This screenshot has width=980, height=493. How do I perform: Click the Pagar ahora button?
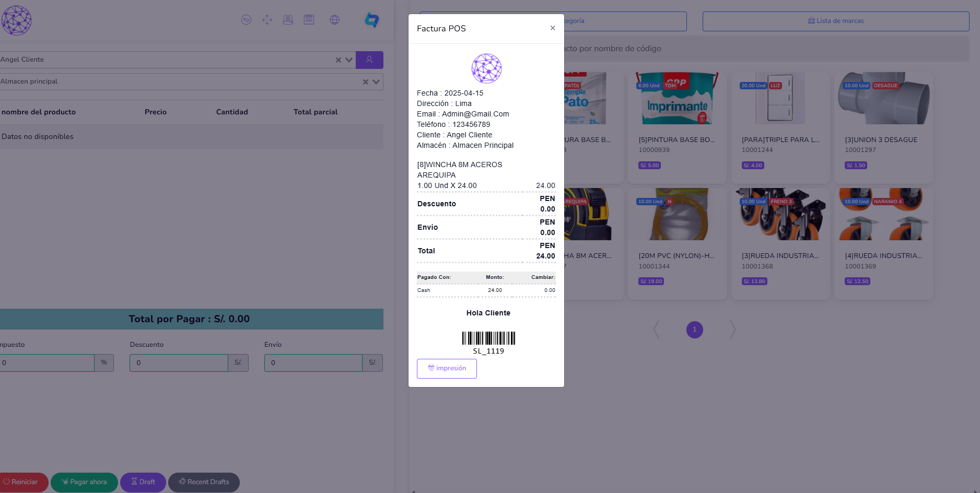pos(84,482)
